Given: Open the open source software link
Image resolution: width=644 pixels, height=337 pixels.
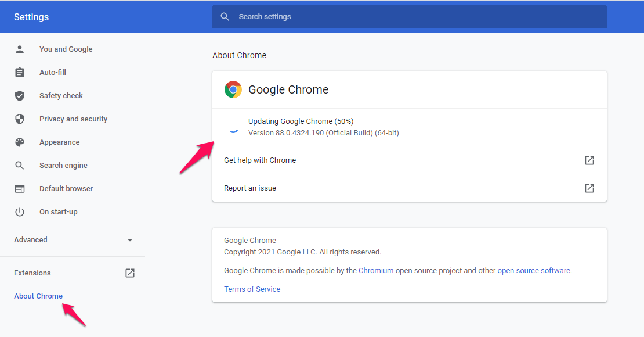Looking at the screenshot, I should pyautogui.click(x=534, y=271).
